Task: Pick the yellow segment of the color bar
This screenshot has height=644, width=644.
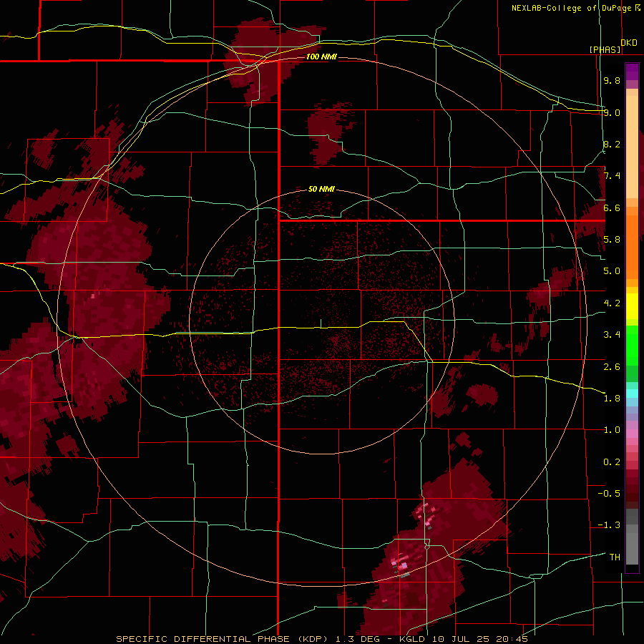Action: (632, 306)
